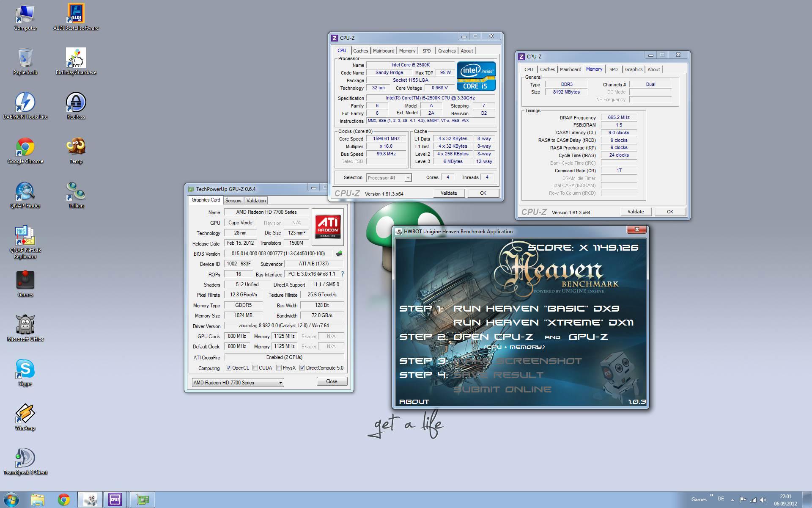
Task: Toggle the CUDA checkbox in GPU-Z
Action: point(255,368)
